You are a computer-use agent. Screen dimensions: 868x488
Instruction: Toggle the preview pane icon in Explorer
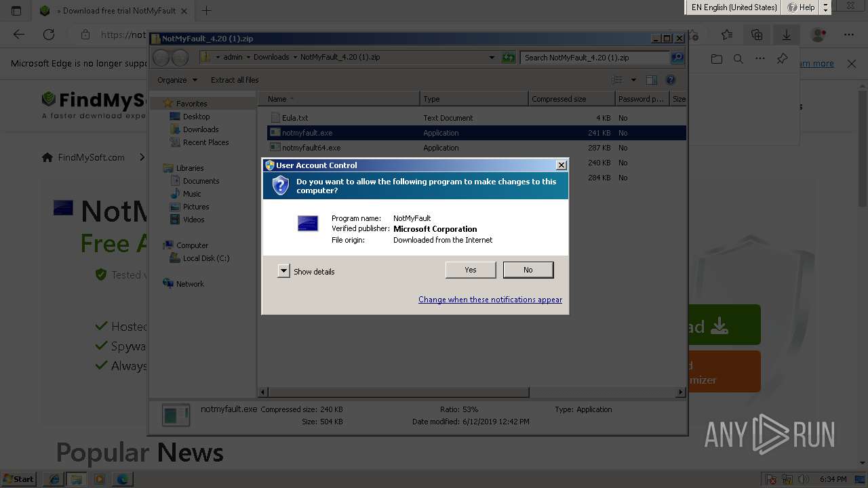click(652, 80)
